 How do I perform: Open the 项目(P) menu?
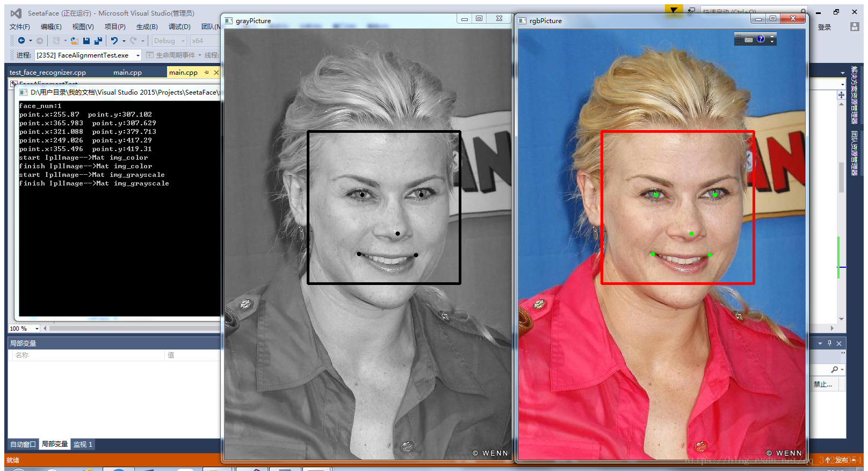click(x=115, y=26)
